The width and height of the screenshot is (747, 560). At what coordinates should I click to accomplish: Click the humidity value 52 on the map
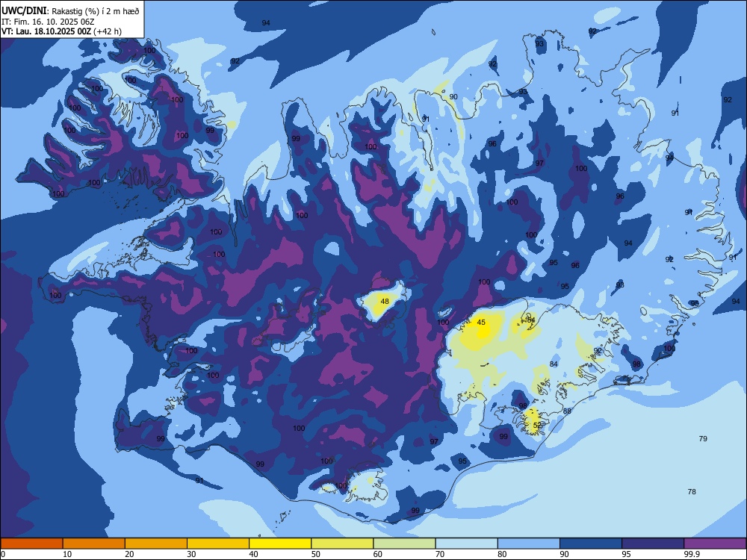point(537,426)
